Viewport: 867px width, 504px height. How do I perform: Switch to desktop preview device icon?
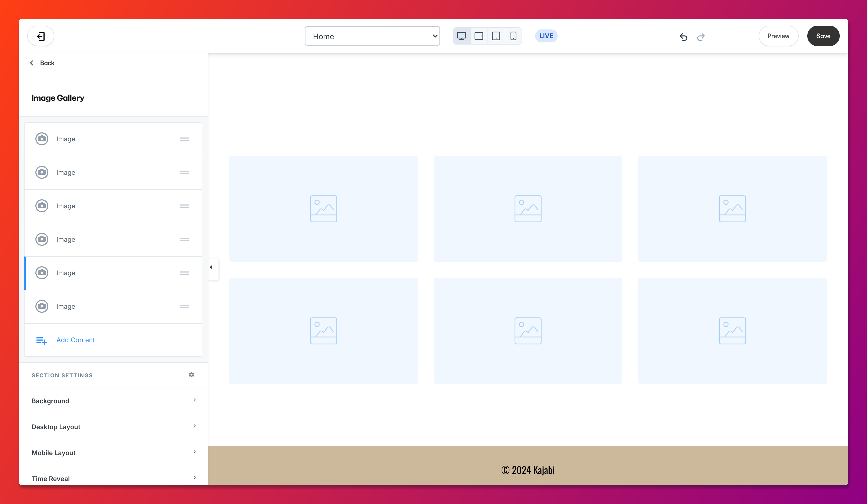coord(461,36)
